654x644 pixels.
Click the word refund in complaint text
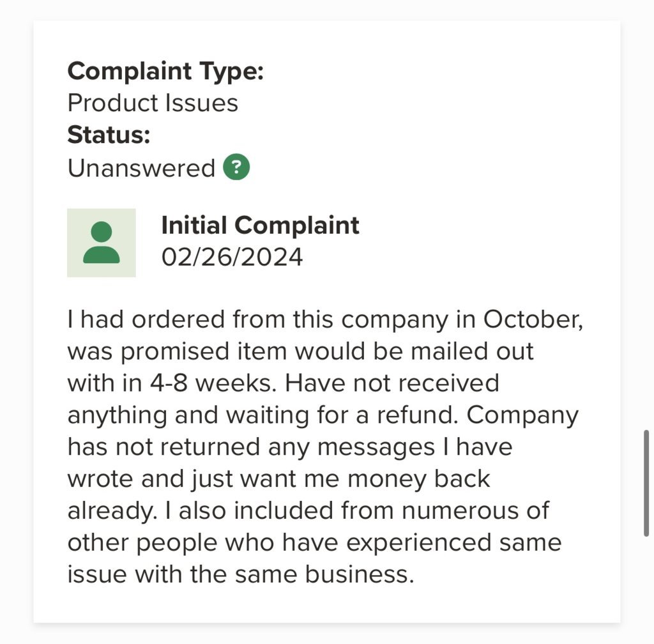point(414,415)
